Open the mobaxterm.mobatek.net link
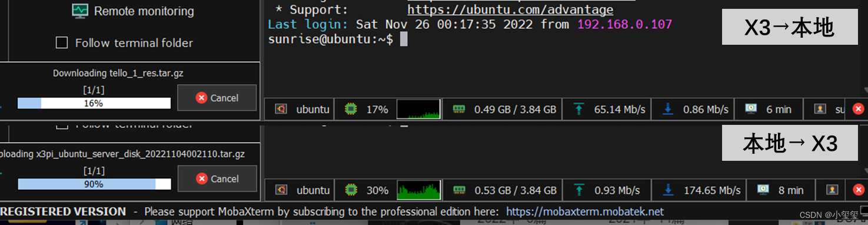This screenshot has height=225, width=868. click(x=585, y=211)
